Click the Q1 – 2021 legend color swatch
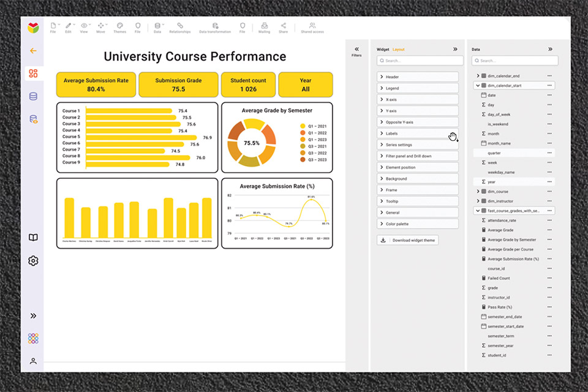This screenshot has width=588, height=392. click(x=303, y=126)
